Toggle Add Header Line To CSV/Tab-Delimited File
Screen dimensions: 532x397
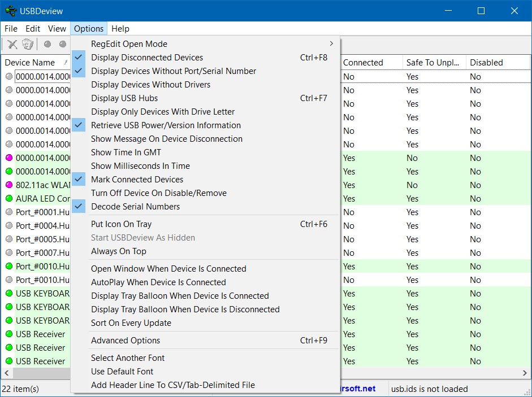(x=205, y=385)
